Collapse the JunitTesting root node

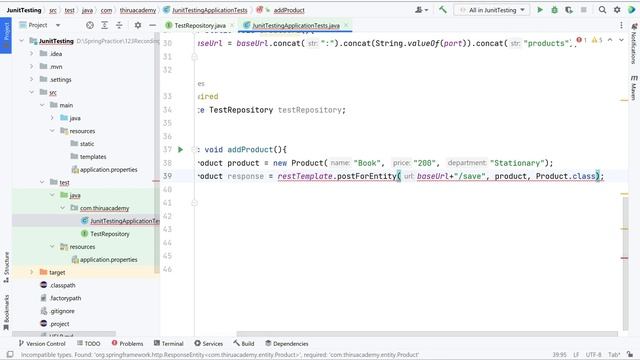[22, 41]
